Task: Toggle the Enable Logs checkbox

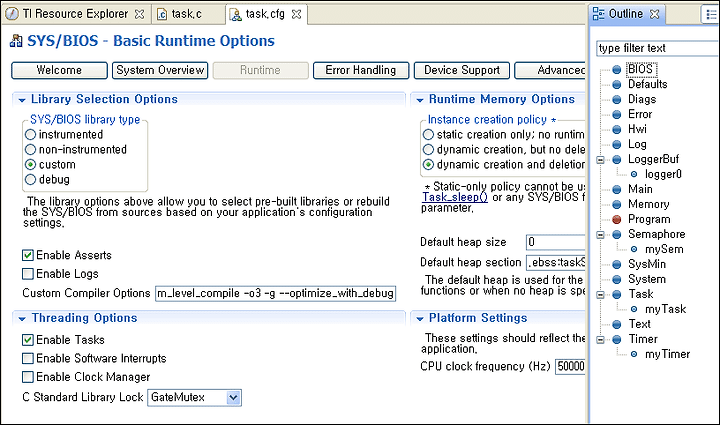Action: point(28,274)
